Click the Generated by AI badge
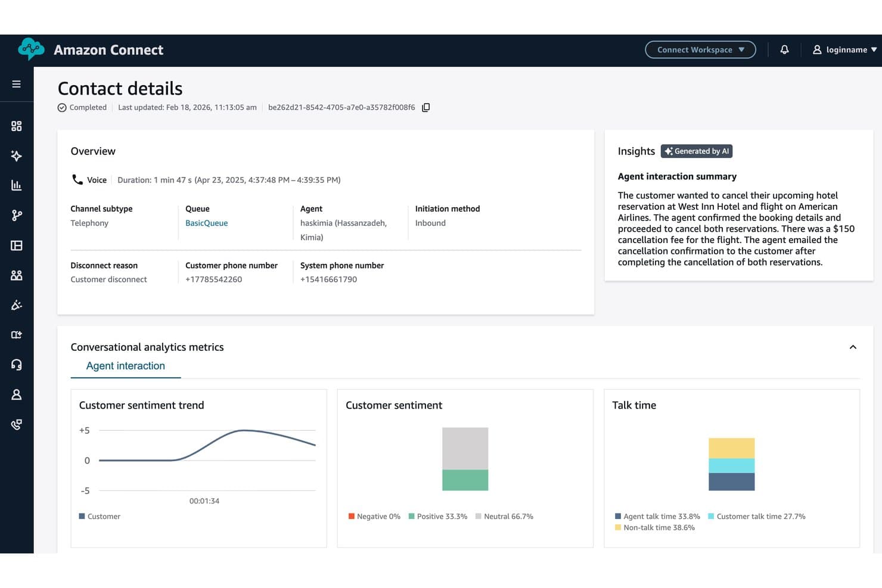 tap(697, 151)
